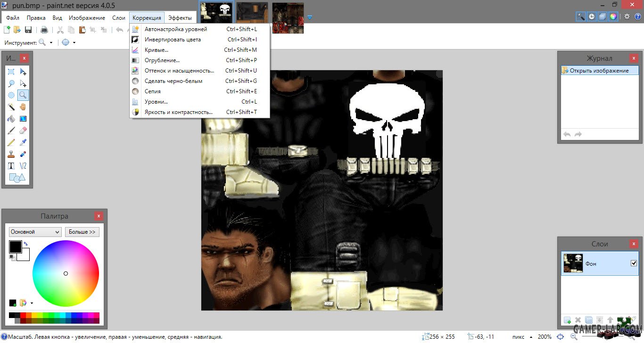Select Открыть изображение history entry

pyautogui.click(x=599, y=71)
